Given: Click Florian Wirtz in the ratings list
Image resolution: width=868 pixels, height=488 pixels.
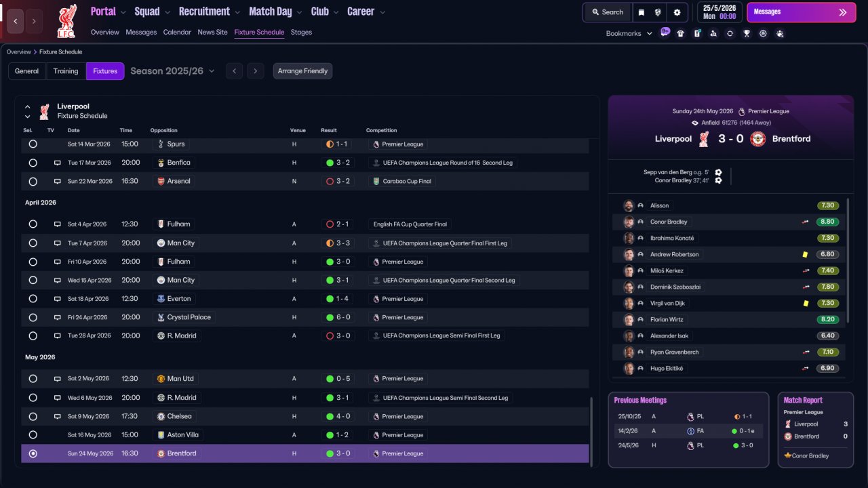Looking at the screenshot, I should tap(667, 319).
